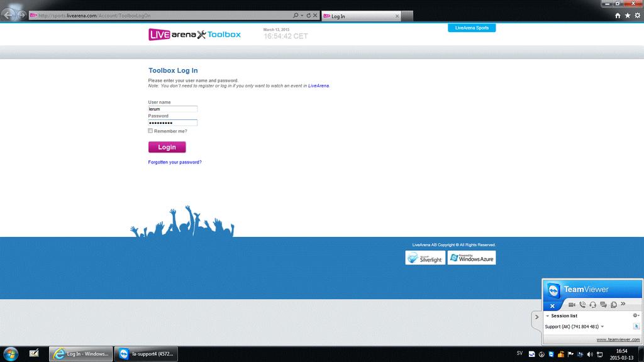Open the TeamViewer file box icon
The image size is (644, 362).
point(614,305)
